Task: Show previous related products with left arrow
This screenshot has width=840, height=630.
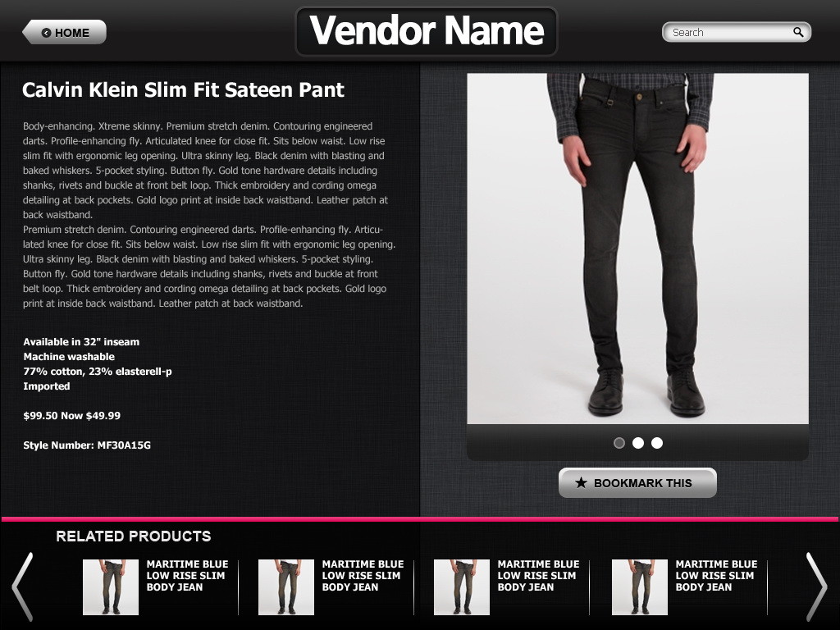Action: click(23, 587)
